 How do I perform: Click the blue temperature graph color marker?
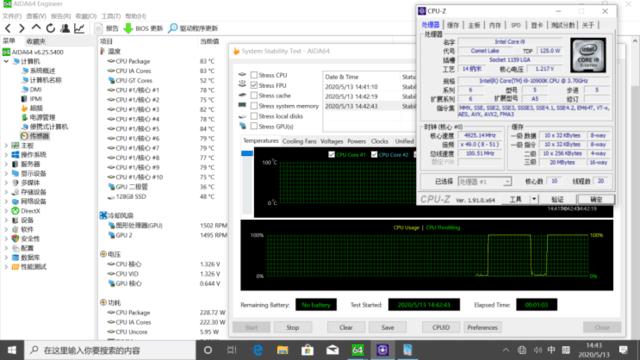[x=247, y=153]
